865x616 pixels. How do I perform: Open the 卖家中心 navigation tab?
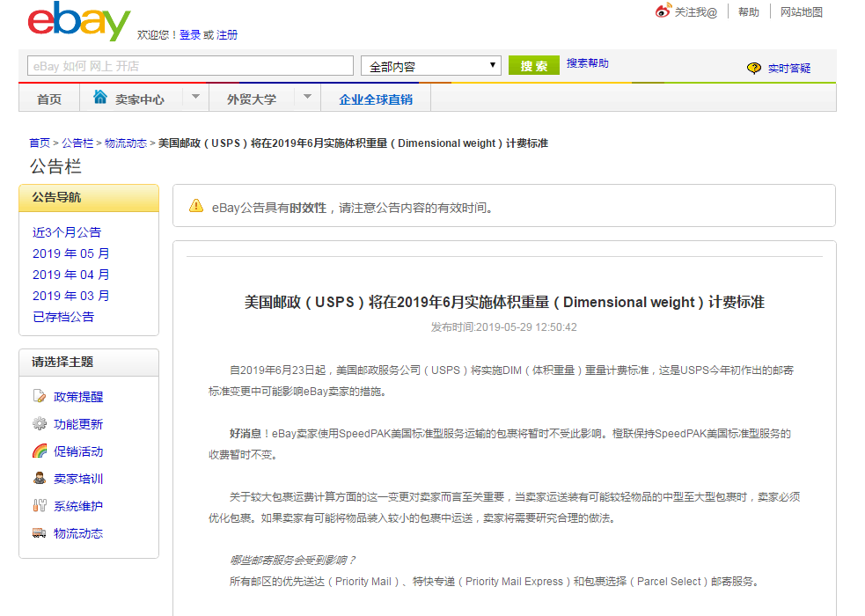coord(140,99)
